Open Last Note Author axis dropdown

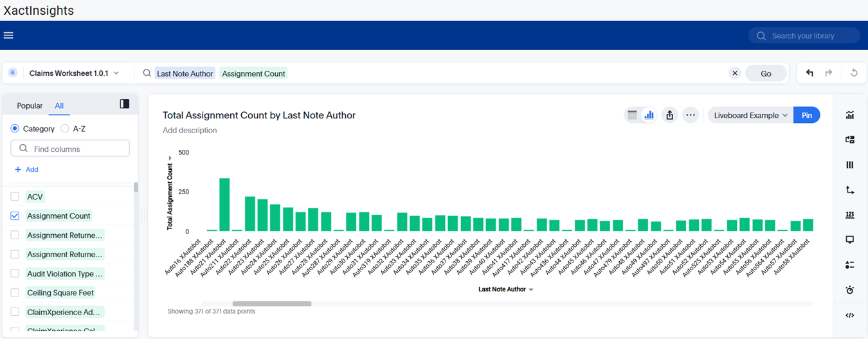click(531, 290)
